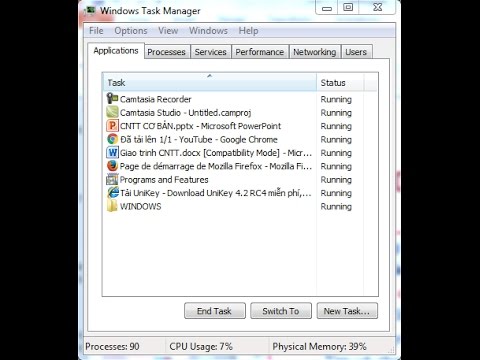Select the YouTube - Google Chrome task
480x360 pixels.
tap(240, 139)
